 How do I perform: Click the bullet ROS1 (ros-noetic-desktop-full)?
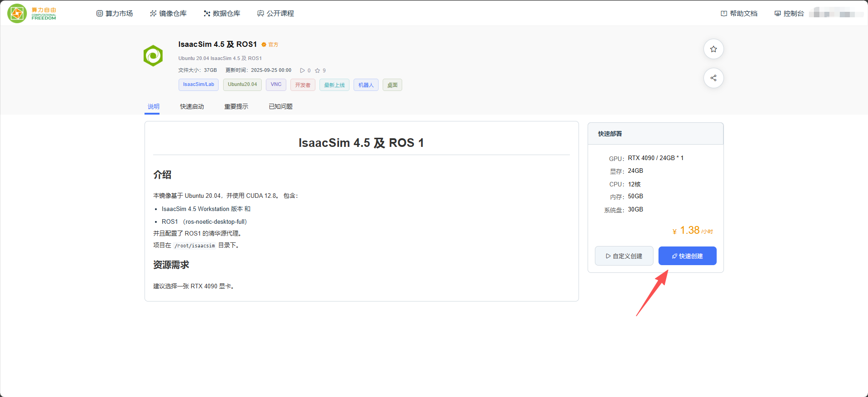(205, 222)
